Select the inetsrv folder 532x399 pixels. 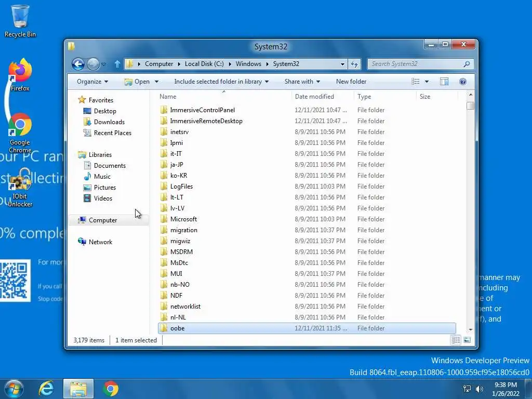(179, 131)
